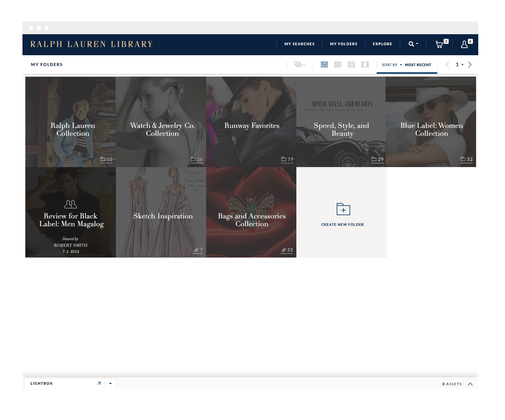Open the page number 1 dropdown
Image resolution: width=505 pixels, height=420 pixels.
pos(459,64)
